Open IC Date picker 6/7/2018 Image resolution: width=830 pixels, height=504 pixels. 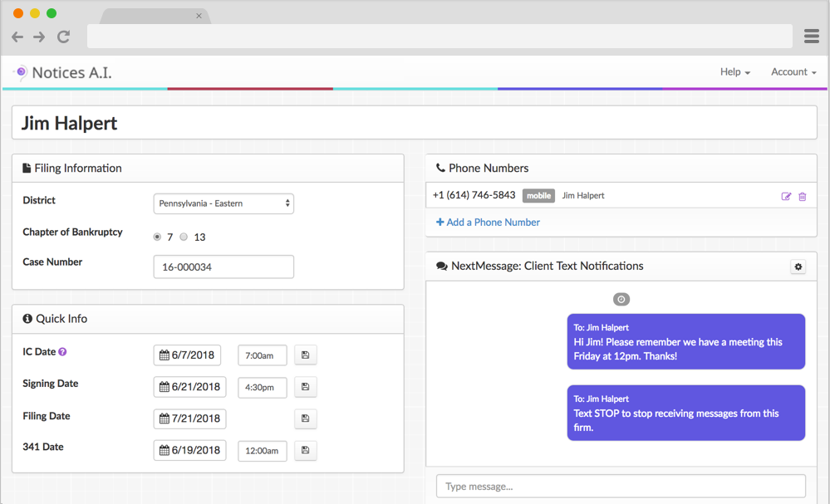pos(188,355)
